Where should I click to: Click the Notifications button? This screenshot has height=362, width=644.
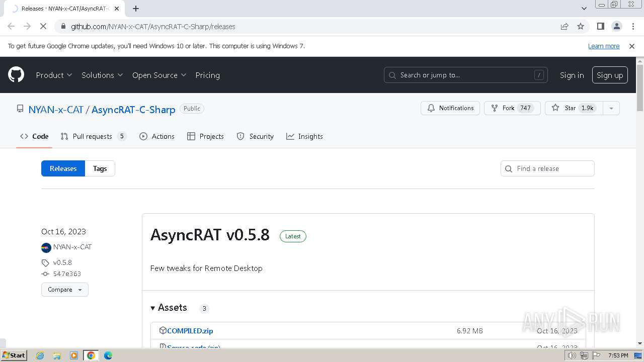coord(450,108)
